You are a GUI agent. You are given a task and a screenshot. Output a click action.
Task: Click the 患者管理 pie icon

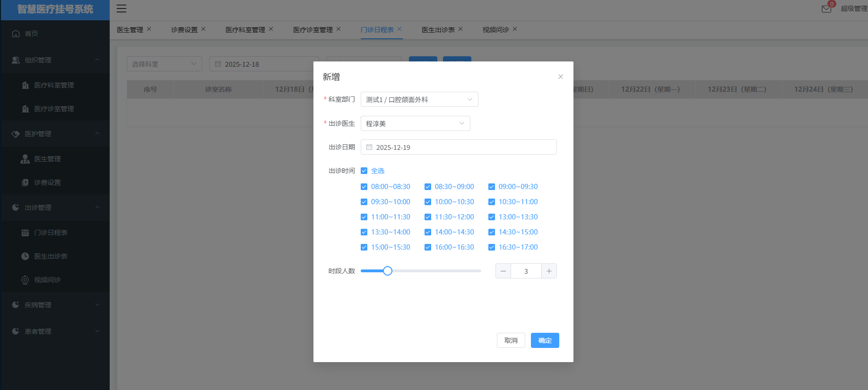pos(16,331)
